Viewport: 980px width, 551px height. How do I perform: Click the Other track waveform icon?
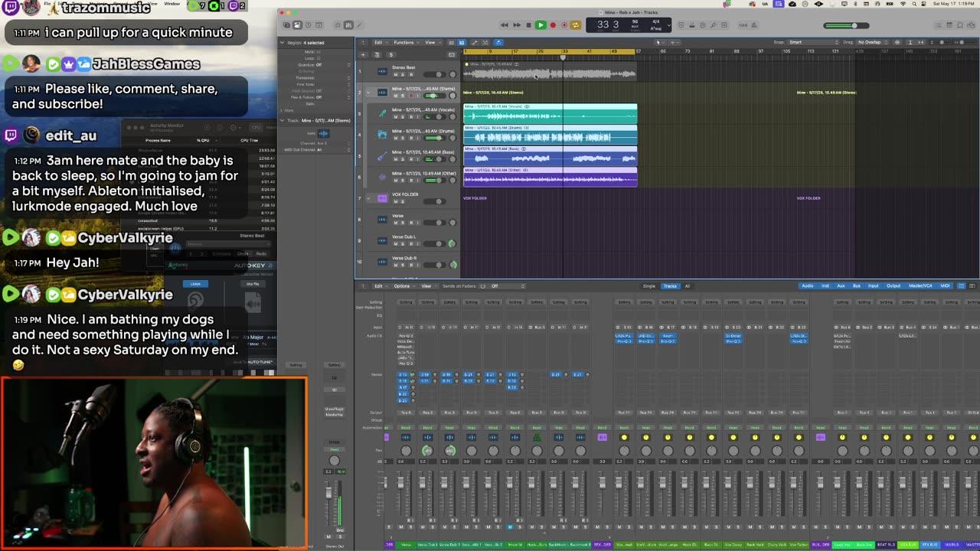point(383,177)
